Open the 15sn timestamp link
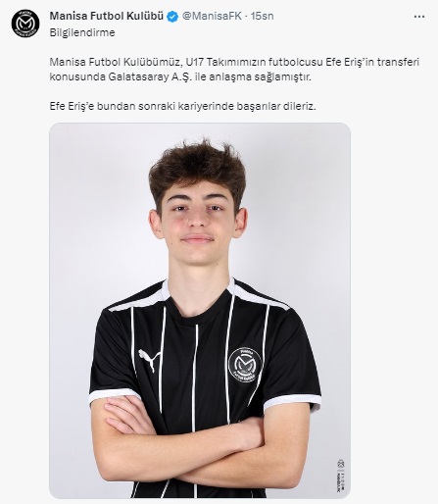The image size is (438, 504). pyautogui.click(x=262, y=16)
